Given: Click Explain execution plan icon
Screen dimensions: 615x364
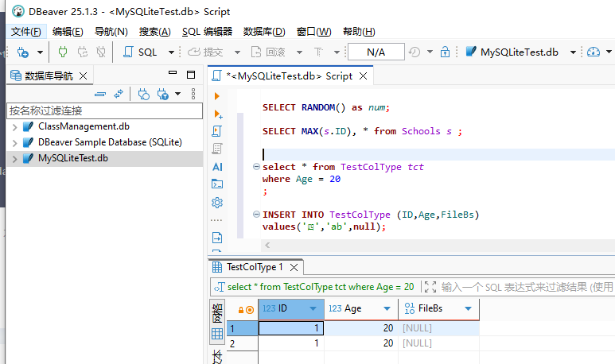Looking at the screenshot, I should 217,149.
